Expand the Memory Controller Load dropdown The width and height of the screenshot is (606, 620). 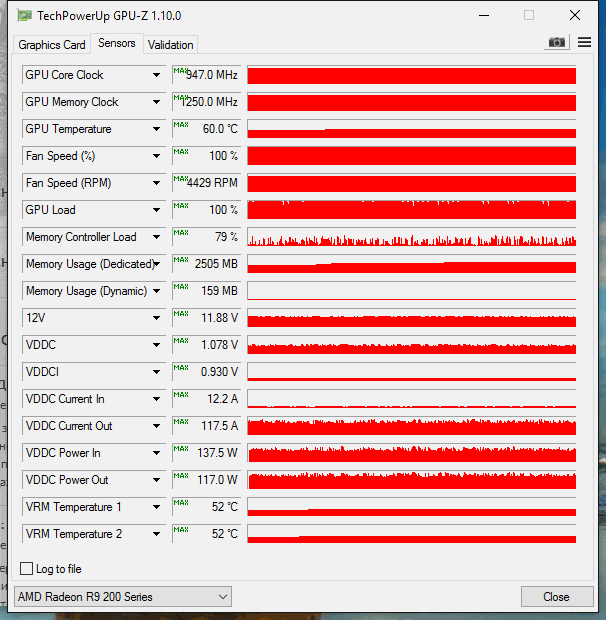pos(157,237)
